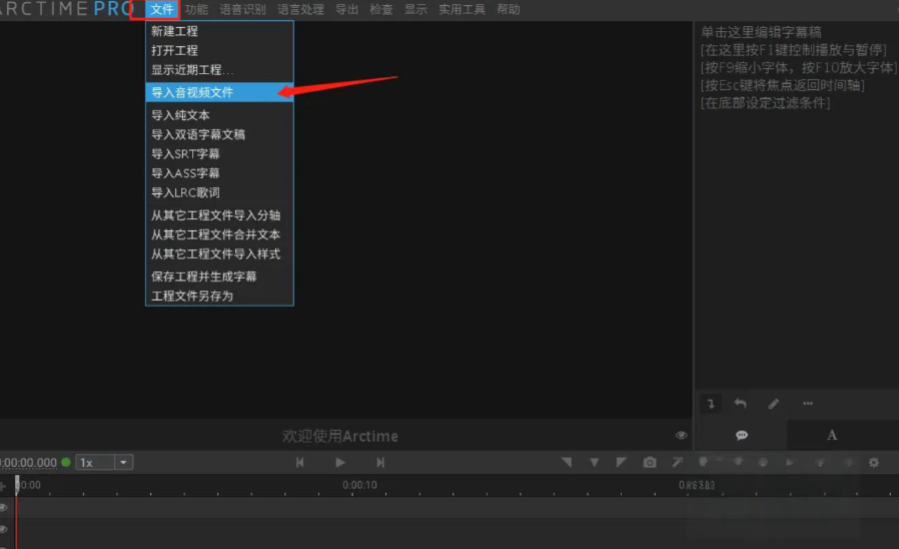
Task: Choose 从其它工程文件合并文本
Action: pyautogui.click(x=220, y=235)
